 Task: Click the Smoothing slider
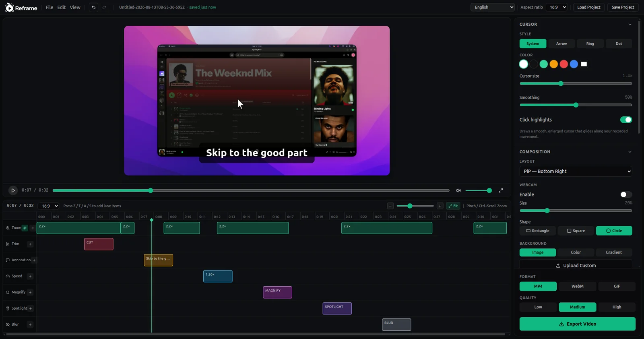tap(576, 105)
